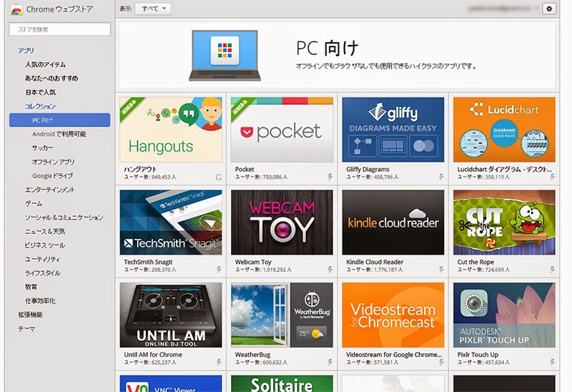Focus the store search field

click(60, 29)
